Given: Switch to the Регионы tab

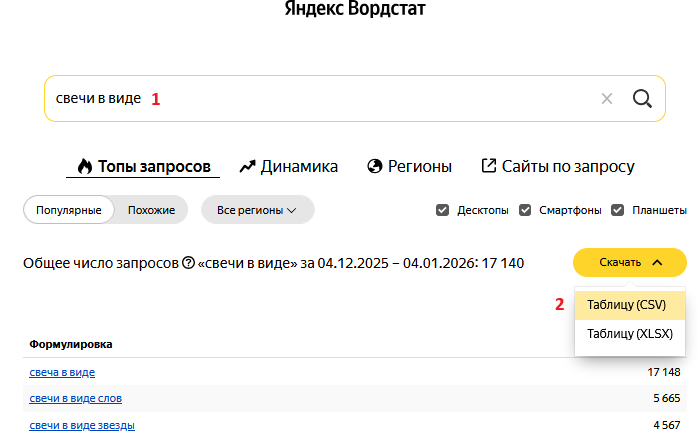Looking at the screenshot, I should [409, 166].
